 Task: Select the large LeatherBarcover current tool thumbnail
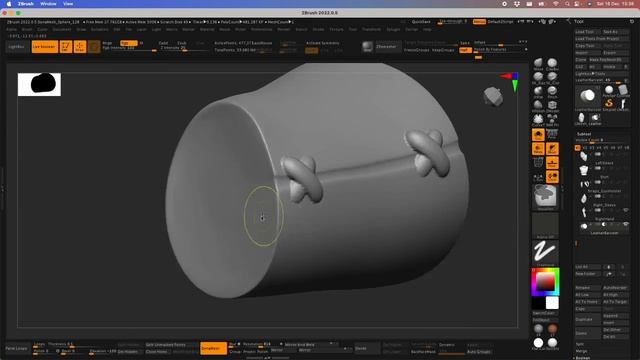coord(588,97)
